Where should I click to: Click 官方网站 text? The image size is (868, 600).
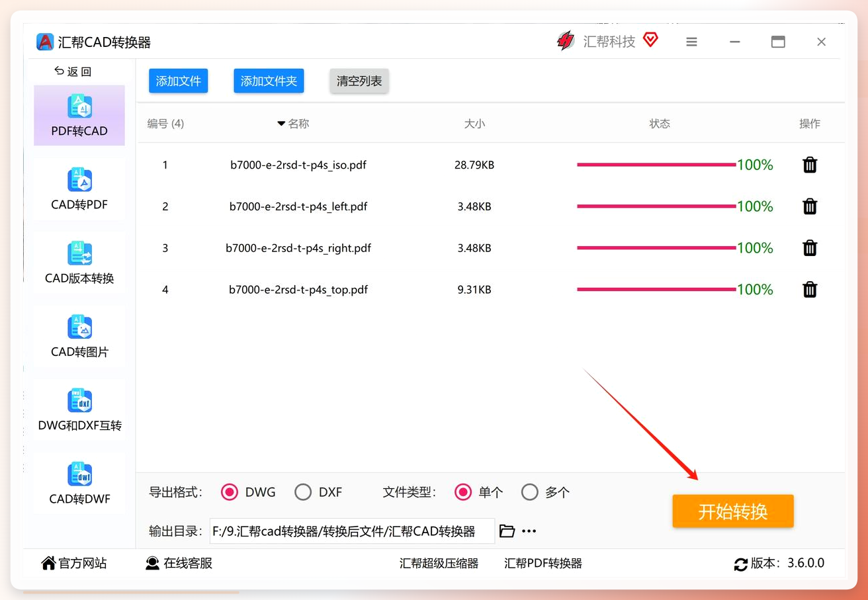pyautogui.click(x=83, y=564)
